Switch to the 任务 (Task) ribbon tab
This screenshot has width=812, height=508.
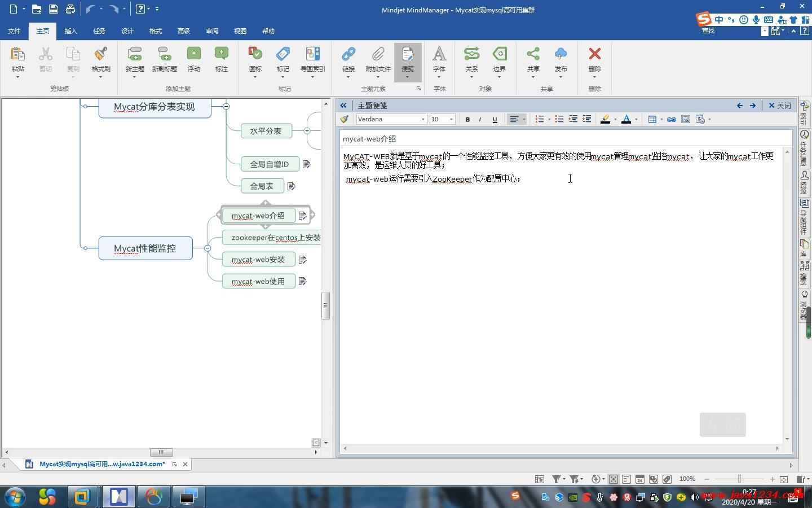[99, 31]
